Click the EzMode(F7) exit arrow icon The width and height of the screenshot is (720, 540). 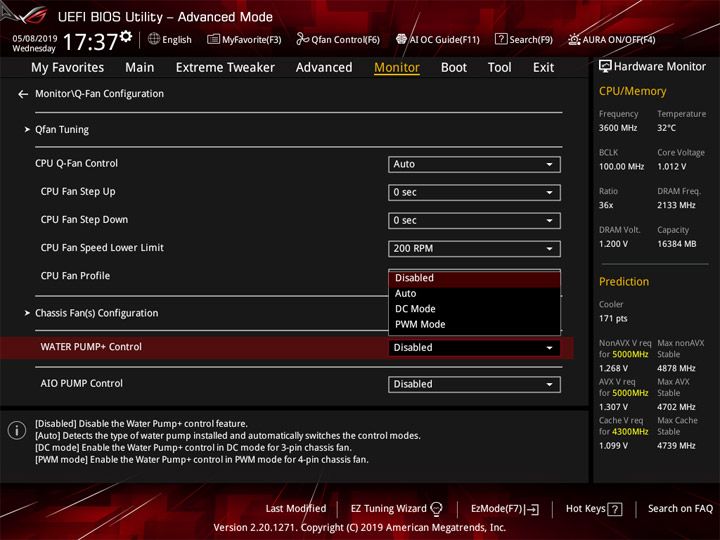tap(532, 509)
